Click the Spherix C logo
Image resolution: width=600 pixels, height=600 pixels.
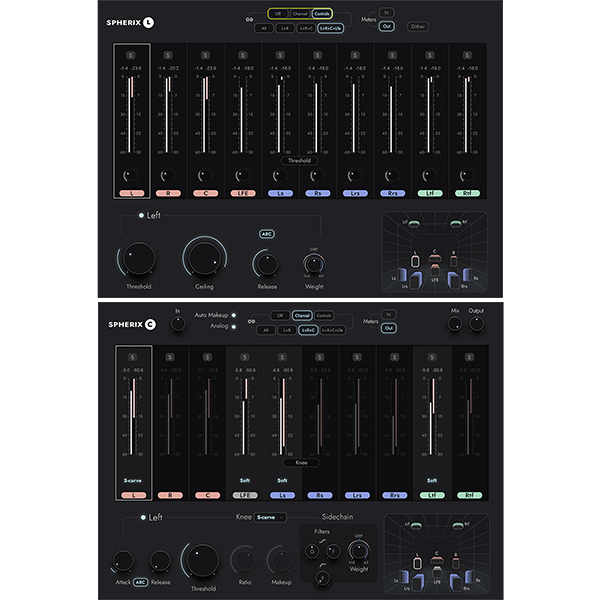click(132, 324)
